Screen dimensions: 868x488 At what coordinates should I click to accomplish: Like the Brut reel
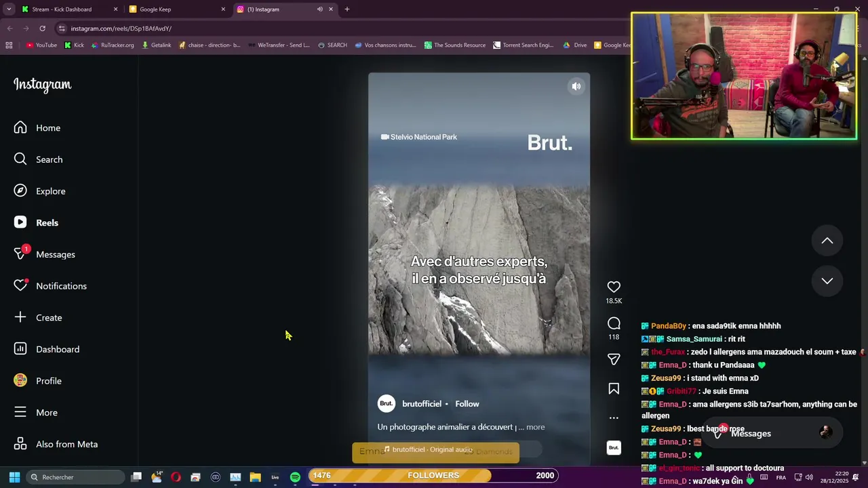pos(614,287)
